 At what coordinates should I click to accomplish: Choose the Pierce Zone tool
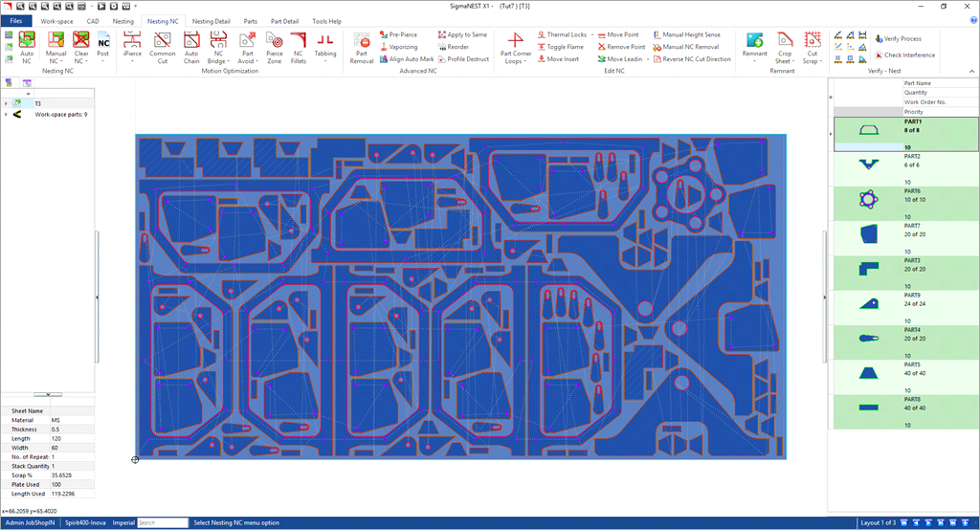coord(275,48)
